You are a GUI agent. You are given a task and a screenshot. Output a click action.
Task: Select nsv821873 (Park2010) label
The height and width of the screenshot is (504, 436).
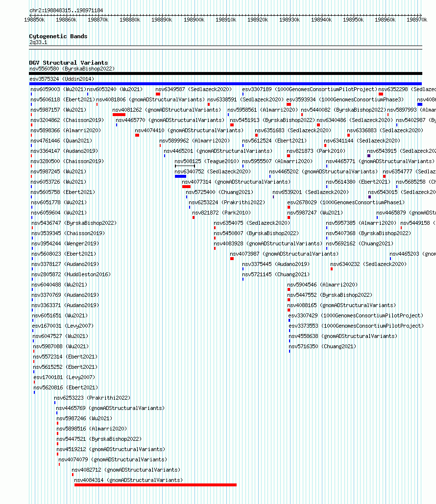point(316,151)
